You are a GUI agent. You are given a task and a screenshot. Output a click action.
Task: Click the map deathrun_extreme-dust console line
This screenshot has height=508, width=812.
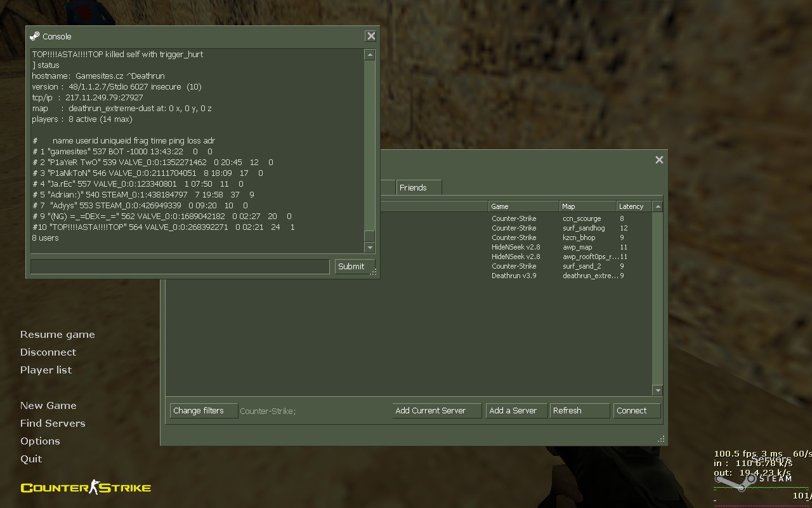tap(122, 109)
